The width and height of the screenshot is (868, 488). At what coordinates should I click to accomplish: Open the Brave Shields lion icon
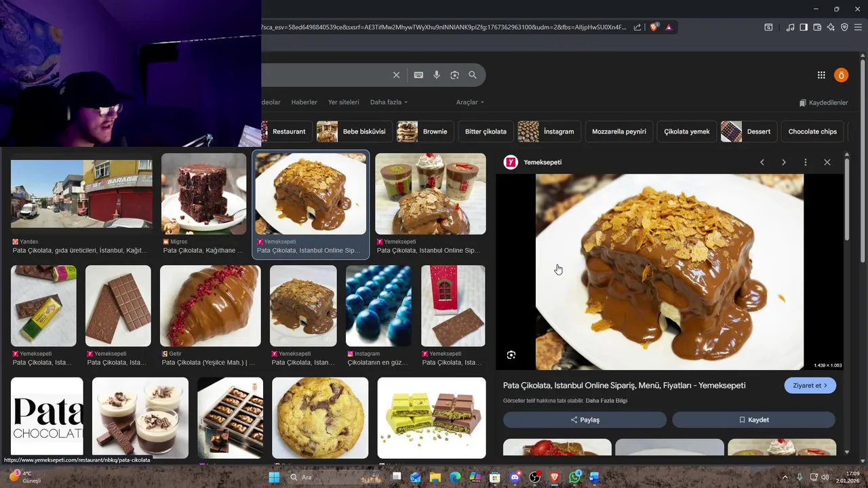pos(654,27)
